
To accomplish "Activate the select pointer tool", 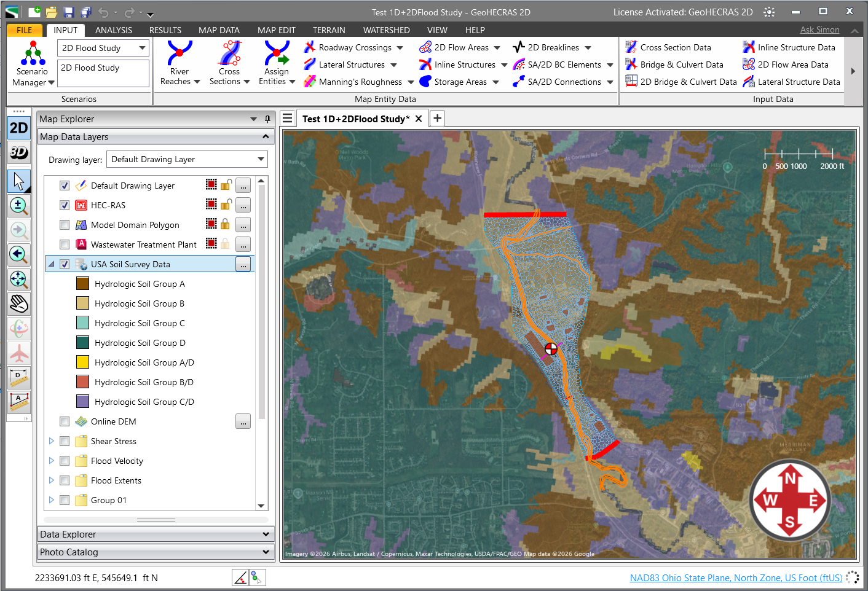I will [18, 181].
